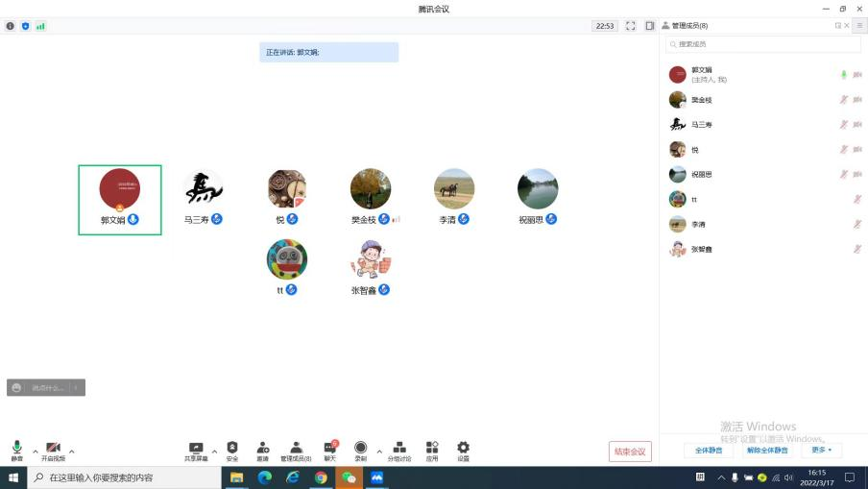The height and width of the screenshot is (489, 868).
Task: Toggle microphone for 樊金枝 in member list
Action: tap(844, 100)
